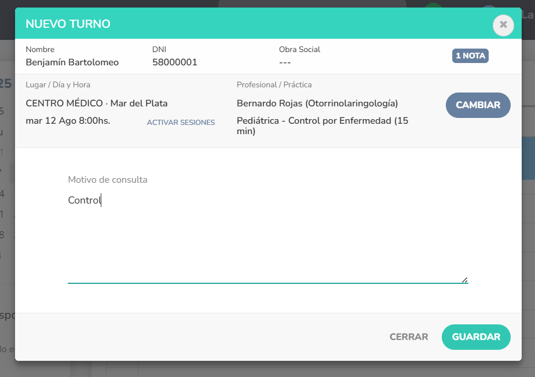Click Pediátrica - Control por Enfermedad text

coord(322,126)
